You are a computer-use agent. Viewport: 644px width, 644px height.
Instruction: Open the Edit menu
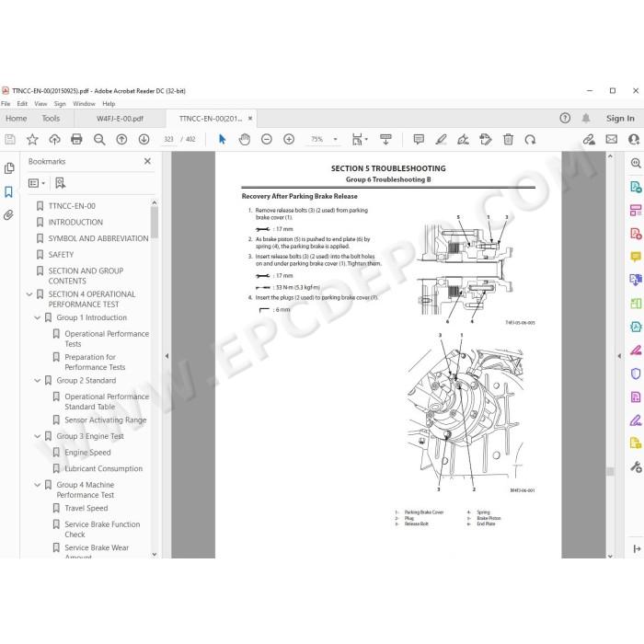[x=22, y=104]
